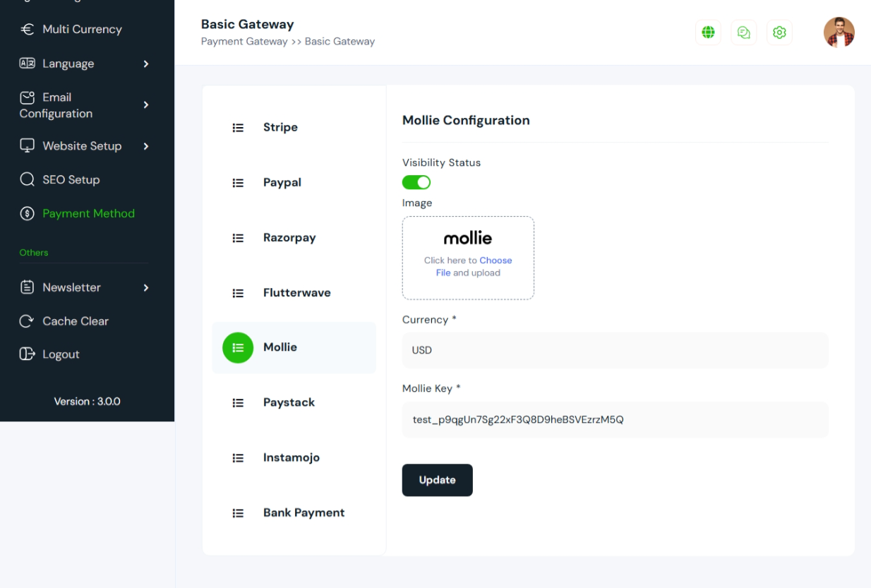The image size is (871, 588).
Task: Open the chat bubbles icon in header
Action: 744,32
